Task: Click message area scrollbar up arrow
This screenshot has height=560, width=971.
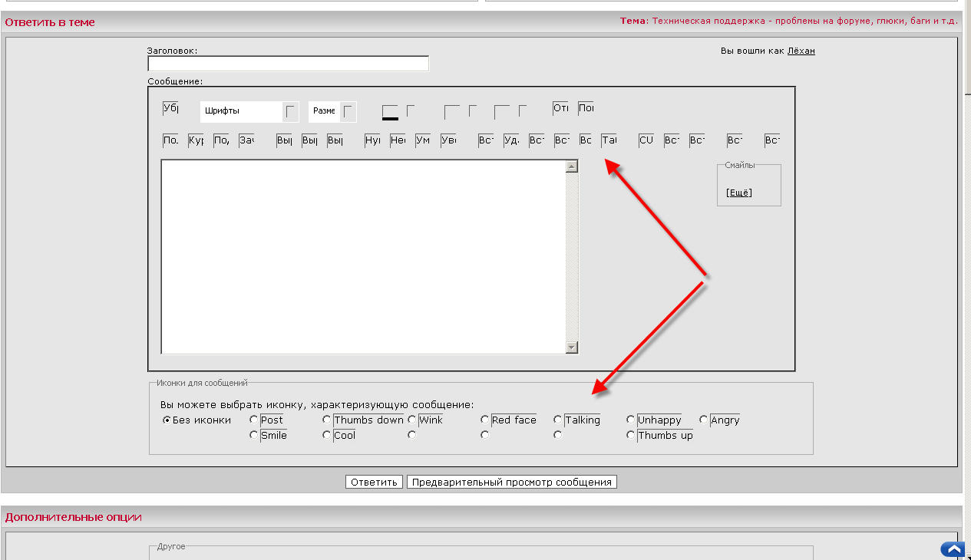Action: tap(571, 166)
